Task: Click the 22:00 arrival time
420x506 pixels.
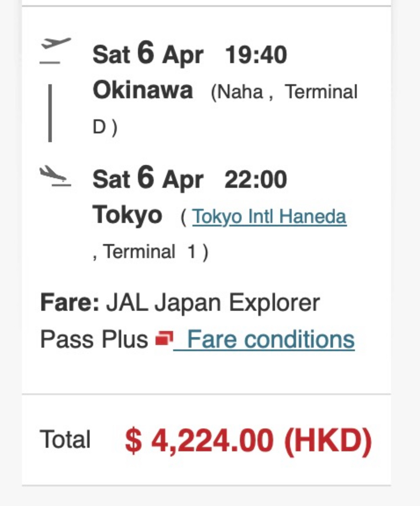Action: pyautogui.click(x=256, y=180)
